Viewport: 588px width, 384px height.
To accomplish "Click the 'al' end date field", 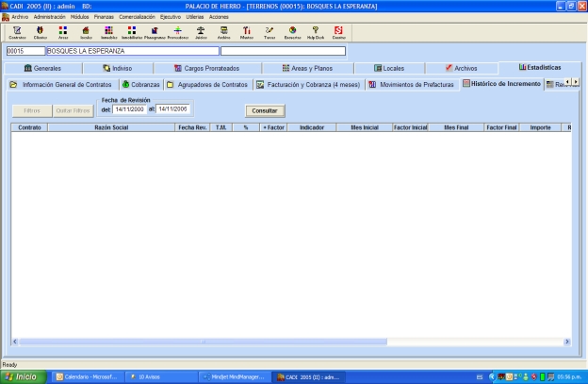I will tap(173, 109).
